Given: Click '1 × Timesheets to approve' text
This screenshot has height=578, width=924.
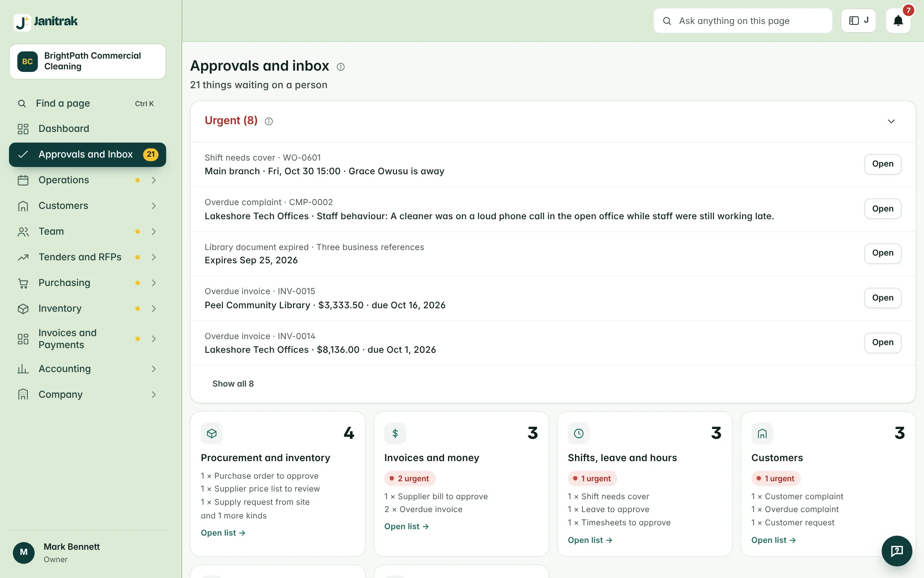Looking at the screenshot, I should point(619,523).
